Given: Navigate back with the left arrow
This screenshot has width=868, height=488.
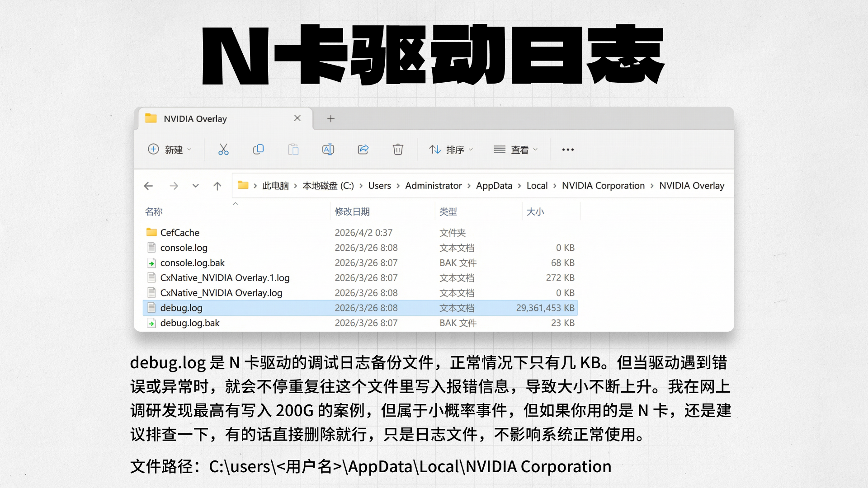Looking at the screenshot, I should (148, 186).
